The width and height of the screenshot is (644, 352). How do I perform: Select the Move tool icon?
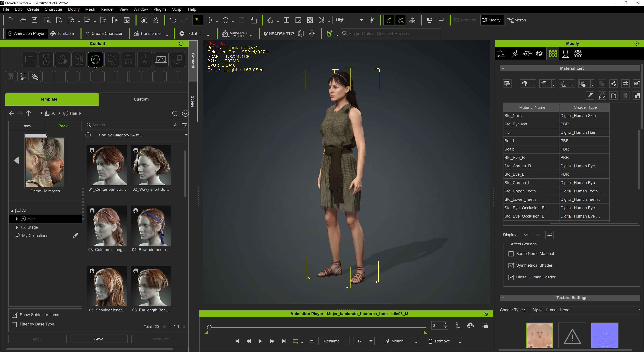[x=209, y=20]
